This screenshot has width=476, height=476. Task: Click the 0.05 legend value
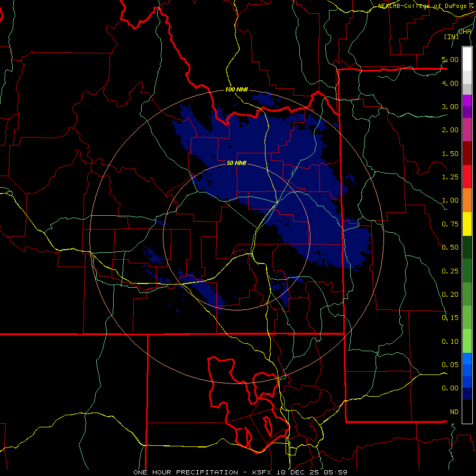tap(450, 364)
